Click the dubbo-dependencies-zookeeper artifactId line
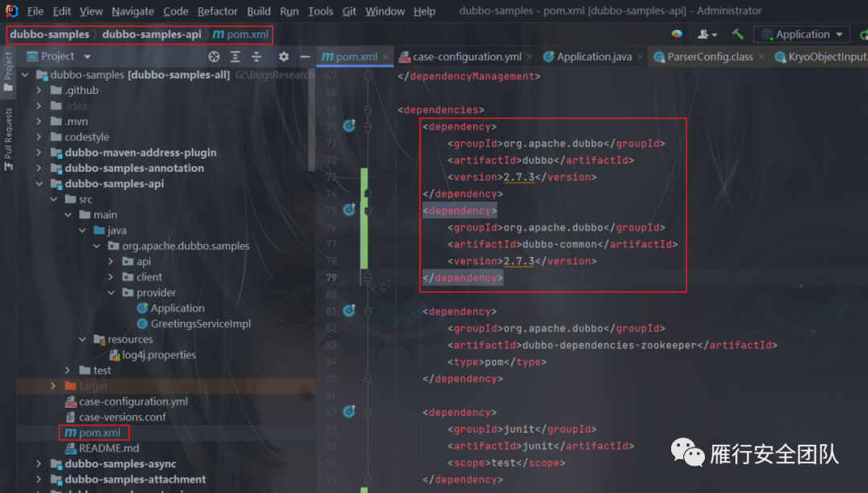This screenshot has height=493, width=868. 612,345
